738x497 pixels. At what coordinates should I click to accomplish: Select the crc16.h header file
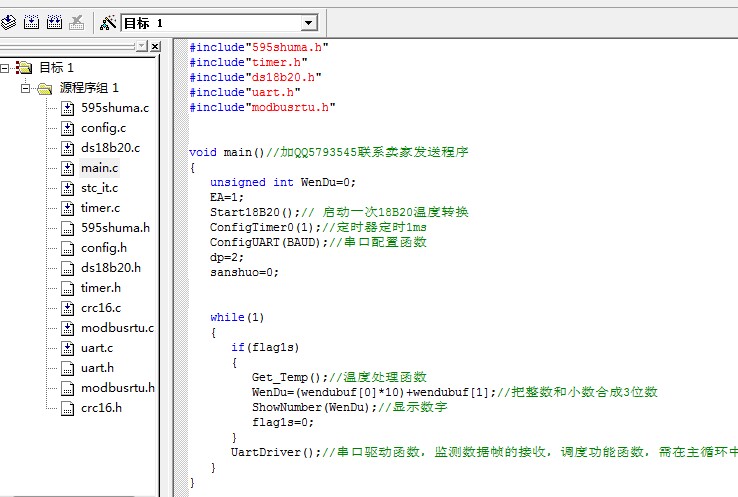coord(101,408)
